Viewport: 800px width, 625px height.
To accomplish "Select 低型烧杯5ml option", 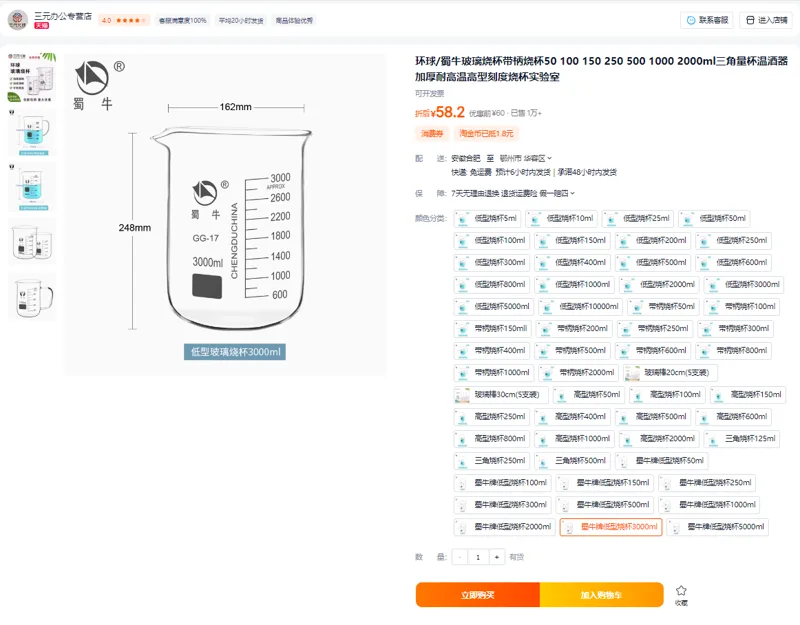I will coord(487,218).
